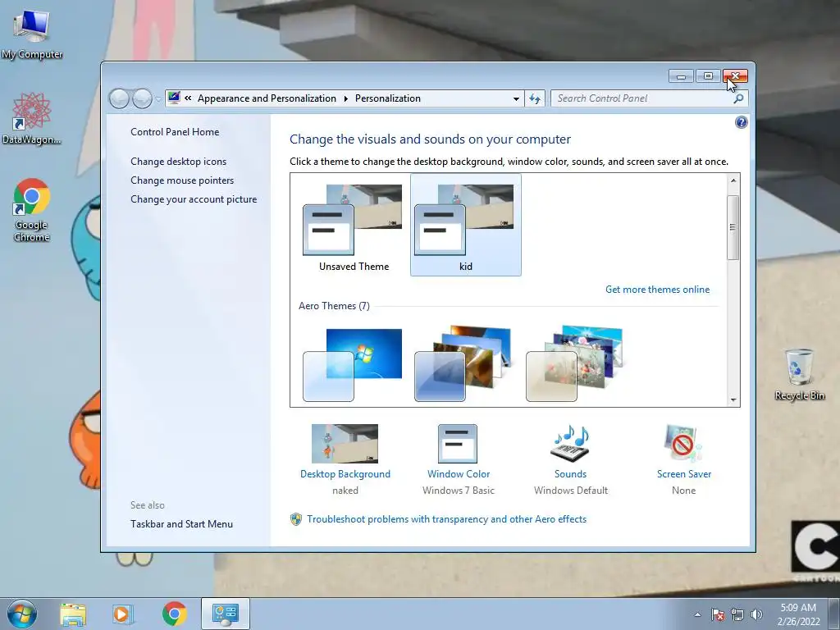Viewport: 840px width, 630px height.
Task: Click the Refresh button next to address bar
Action: [x=535, y=98]
